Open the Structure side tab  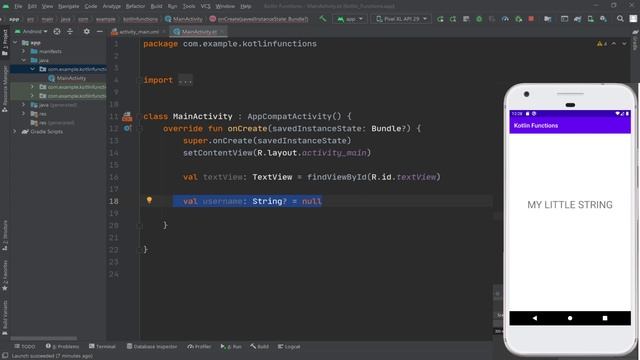pyautogui.click(x=5, y=236)
